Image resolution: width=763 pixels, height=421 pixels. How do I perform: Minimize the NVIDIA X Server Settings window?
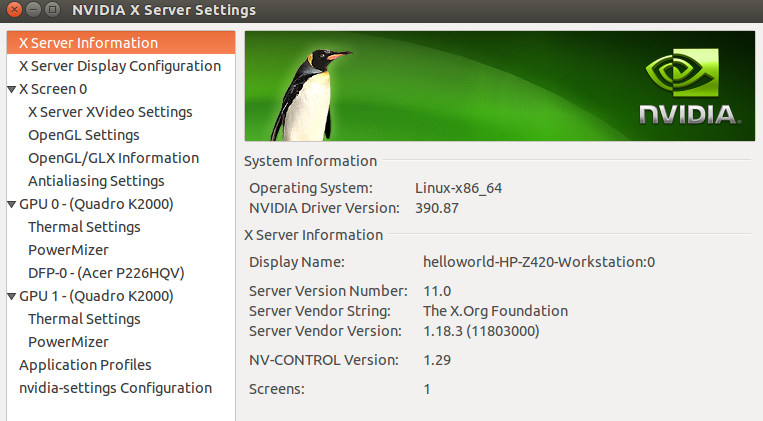coord(33,9)
